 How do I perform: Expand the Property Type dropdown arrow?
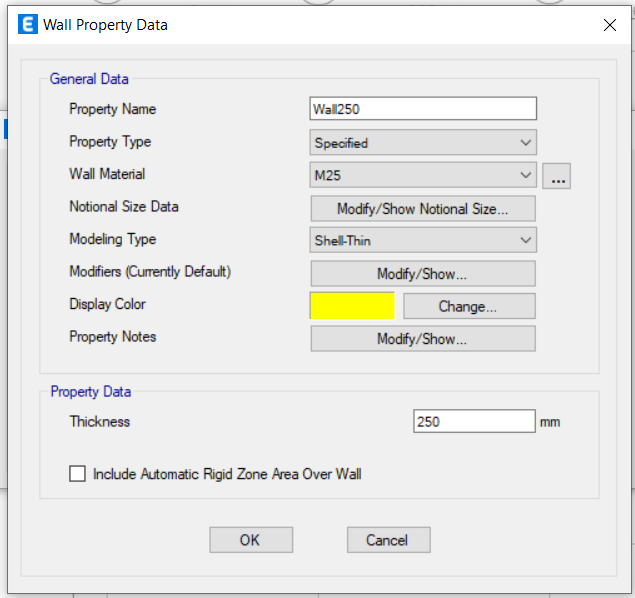[x=526, y=143]
